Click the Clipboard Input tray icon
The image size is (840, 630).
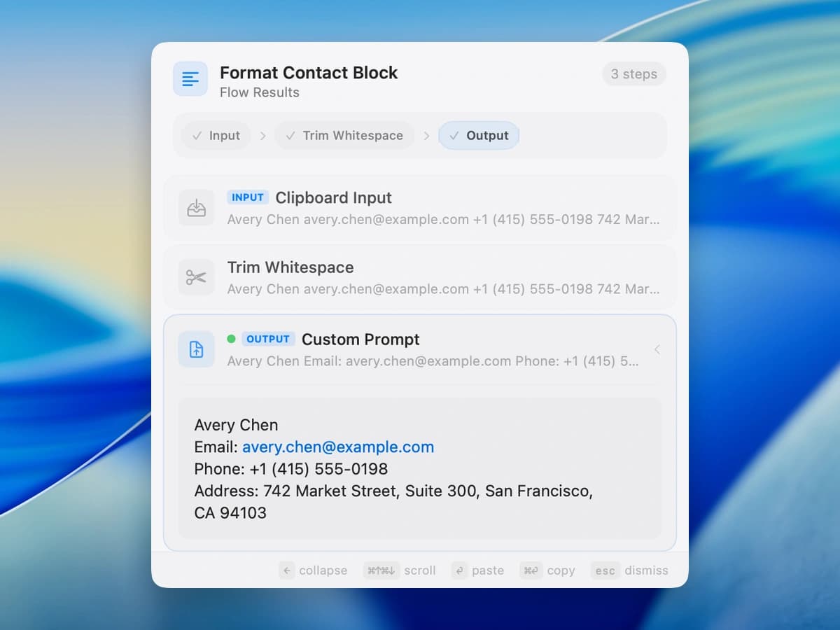(x=196, y=208)
